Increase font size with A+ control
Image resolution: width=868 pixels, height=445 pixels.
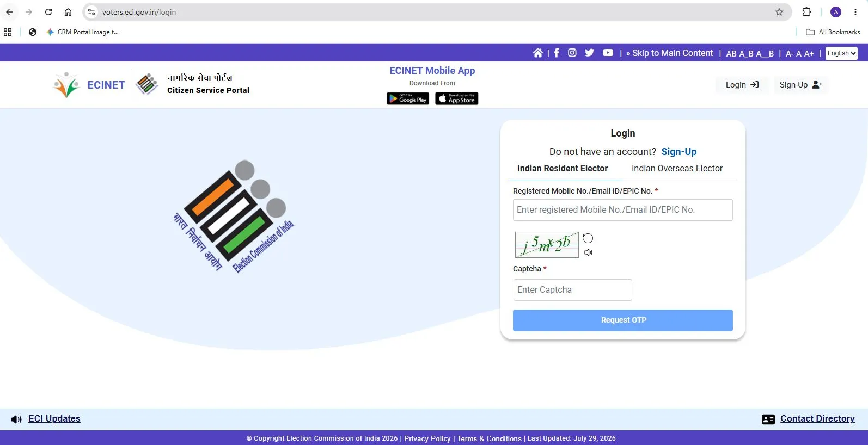pyautogui.click(x=809, y=53)
